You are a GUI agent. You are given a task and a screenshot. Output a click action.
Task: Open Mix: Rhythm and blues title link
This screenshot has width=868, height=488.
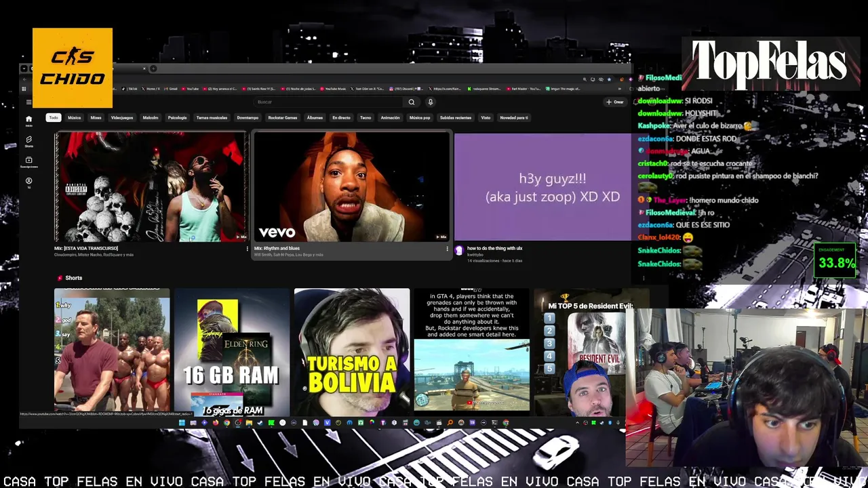coord(277,248)
